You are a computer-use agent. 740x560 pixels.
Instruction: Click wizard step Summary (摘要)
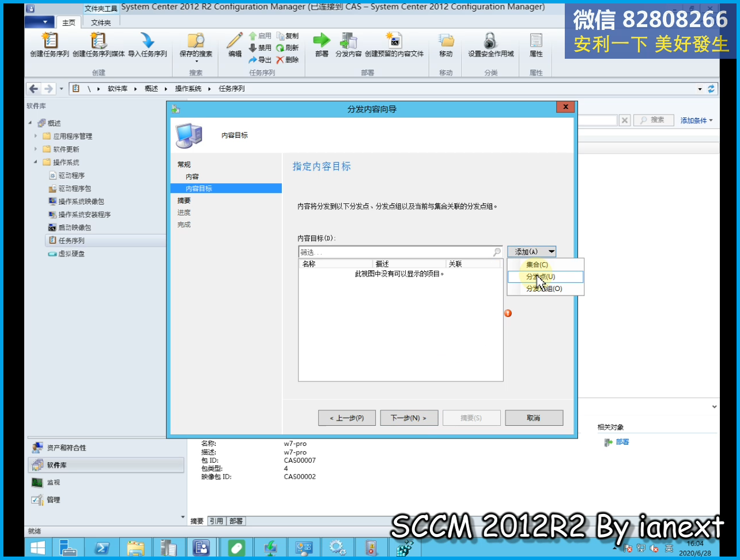[x=184, y=200]
